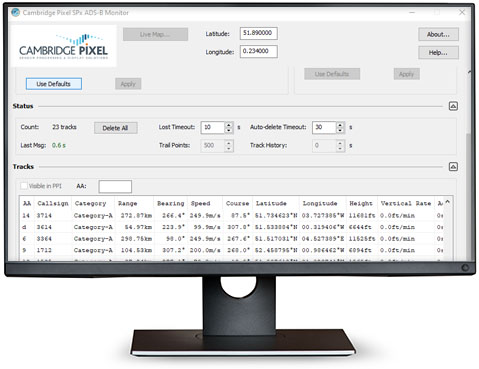Minimize the ADS-B Monitor window
The image size is (479, 369).
[x=412, y=12]
